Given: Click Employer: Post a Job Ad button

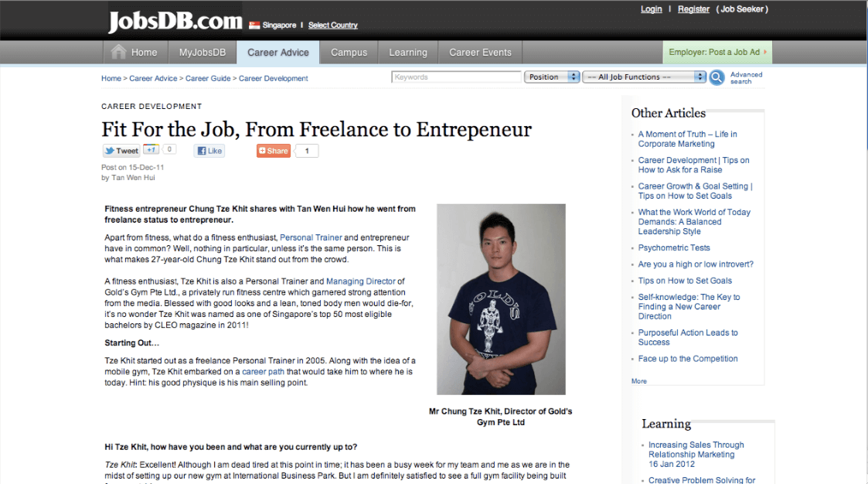Looking at the screenshot, I should (x=717, y=52).
